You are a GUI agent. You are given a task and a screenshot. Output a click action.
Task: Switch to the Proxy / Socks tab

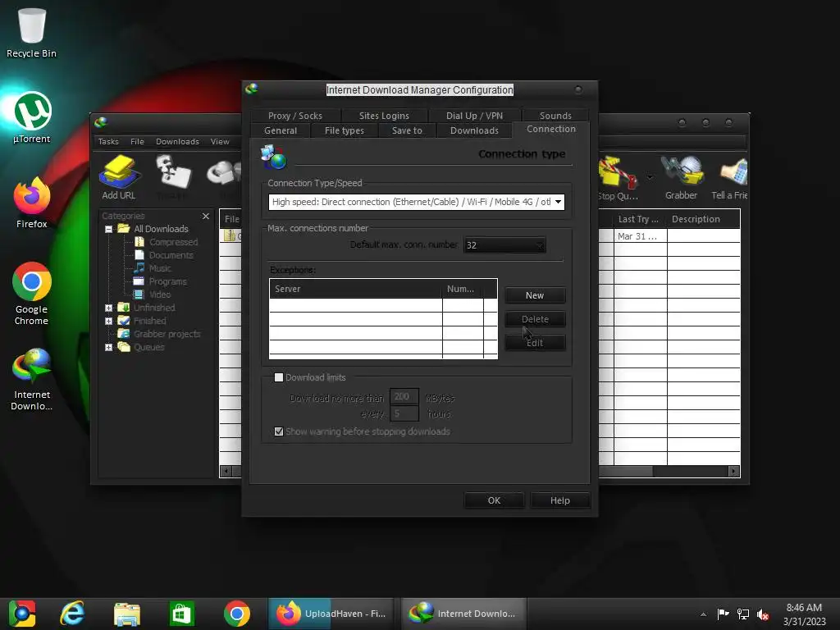[295, 116]
